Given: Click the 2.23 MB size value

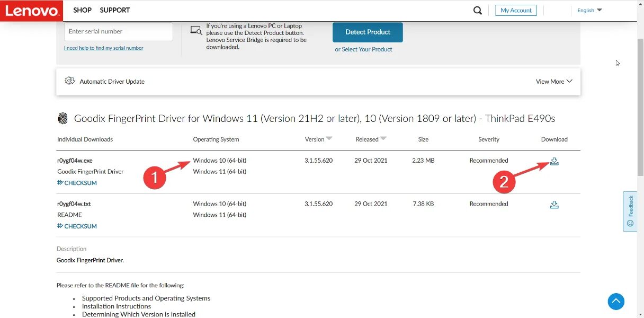Looking at the screenshot, I should coord(423,161).
